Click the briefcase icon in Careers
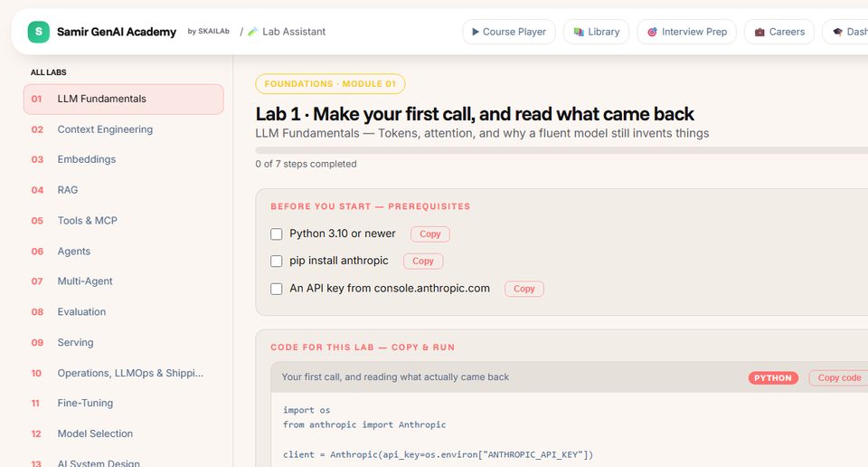Image resolution: width=868 pixels, height=467 pixels. [759, 33]
